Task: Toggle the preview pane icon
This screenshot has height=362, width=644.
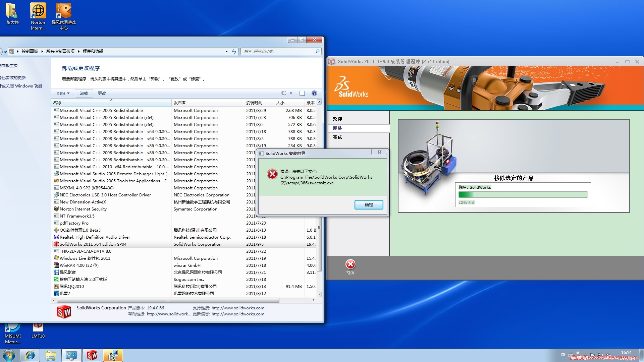Action: coord(302,93)
